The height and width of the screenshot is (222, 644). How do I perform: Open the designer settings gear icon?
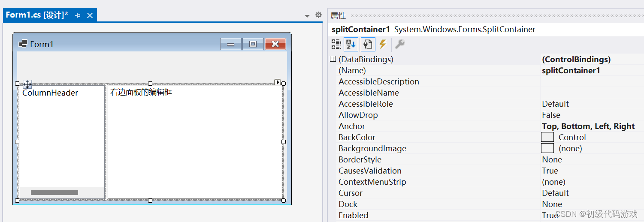coord(318,15)
